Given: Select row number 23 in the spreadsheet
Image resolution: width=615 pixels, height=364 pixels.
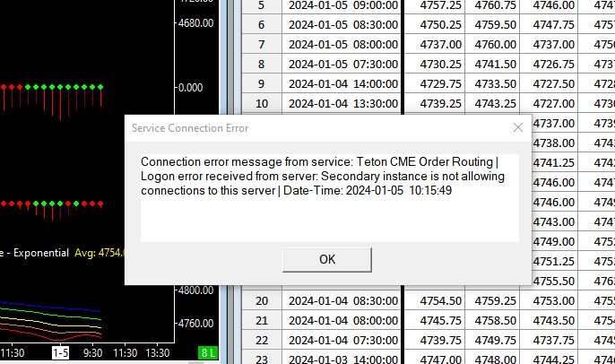Looking at the screenshot, I should pyautogui.click(x=262, y=358).
